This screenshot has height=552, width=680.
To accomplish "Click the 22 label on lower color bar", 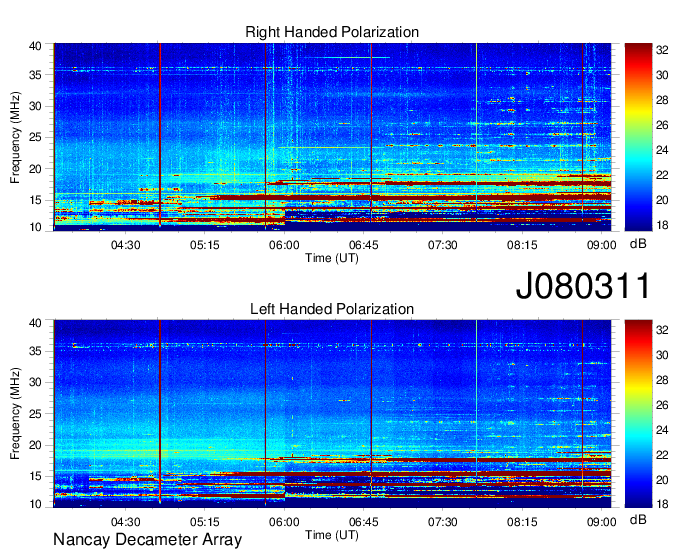I will [x=662, y=455].
